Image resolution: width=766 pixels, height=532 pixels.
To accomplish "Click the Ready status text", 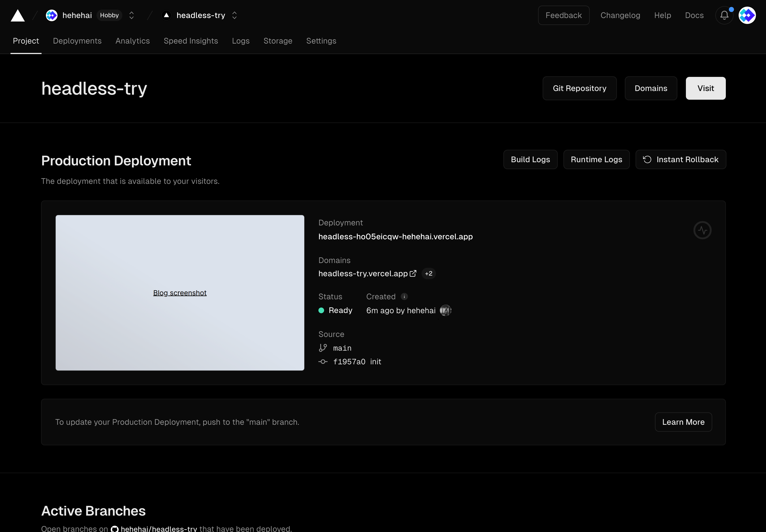I will click(341, 311).
